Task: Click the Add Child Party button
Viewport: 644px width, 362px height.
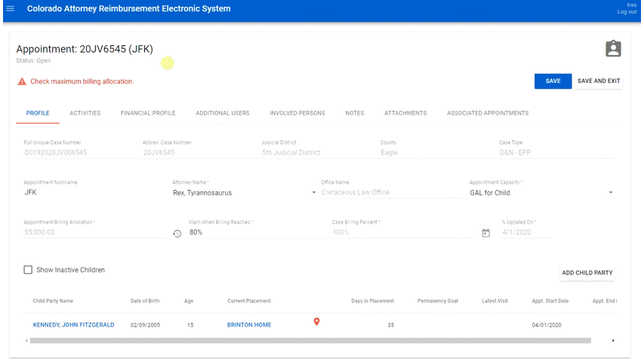Action: tap(587, 273)
